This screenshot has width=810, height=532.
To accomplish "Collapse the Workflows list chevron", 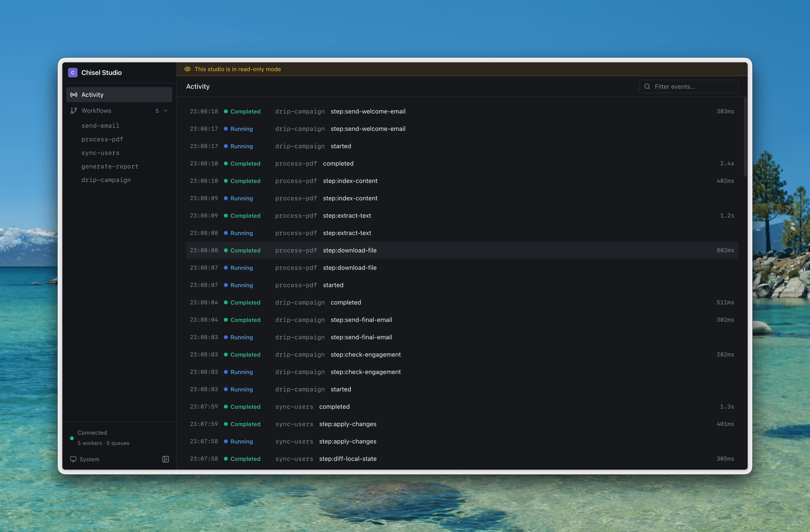I will click(x=166, y=111).
